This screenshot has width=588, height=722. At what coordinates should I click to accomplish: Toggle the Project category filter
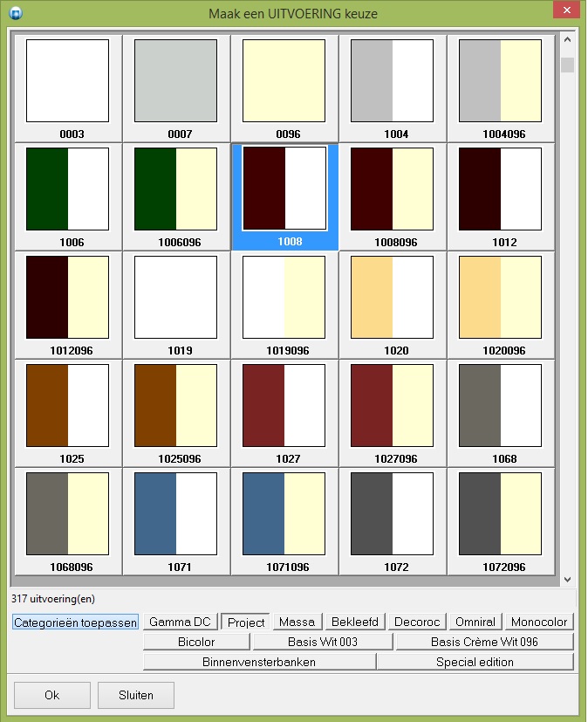point(246,622)
